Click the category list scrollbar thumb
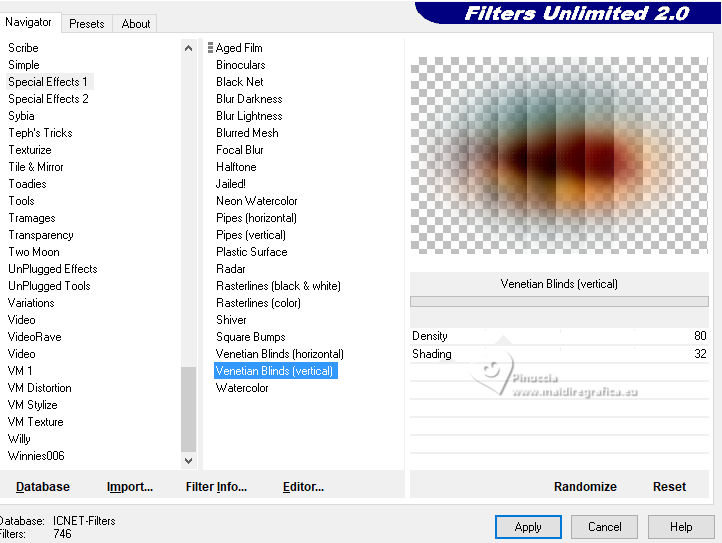The width and height of the screenshot is (722, 543). click(x=188, y=409)
